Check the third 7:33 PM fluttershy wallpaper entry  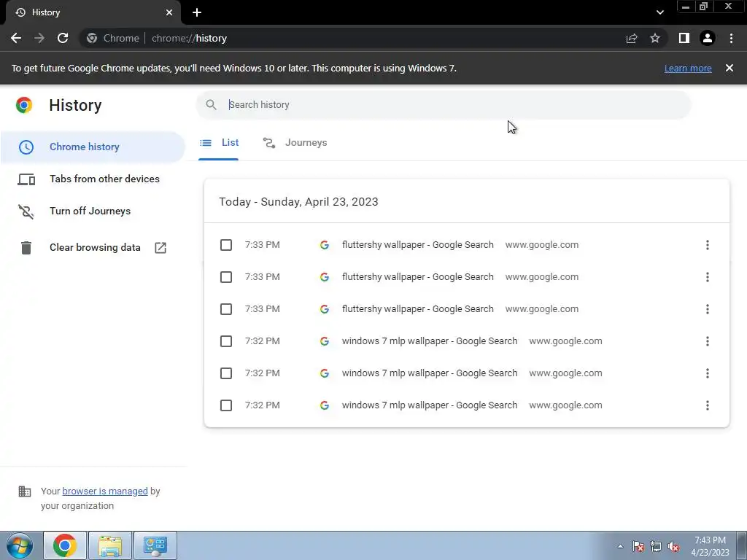[x=226, y=309]
